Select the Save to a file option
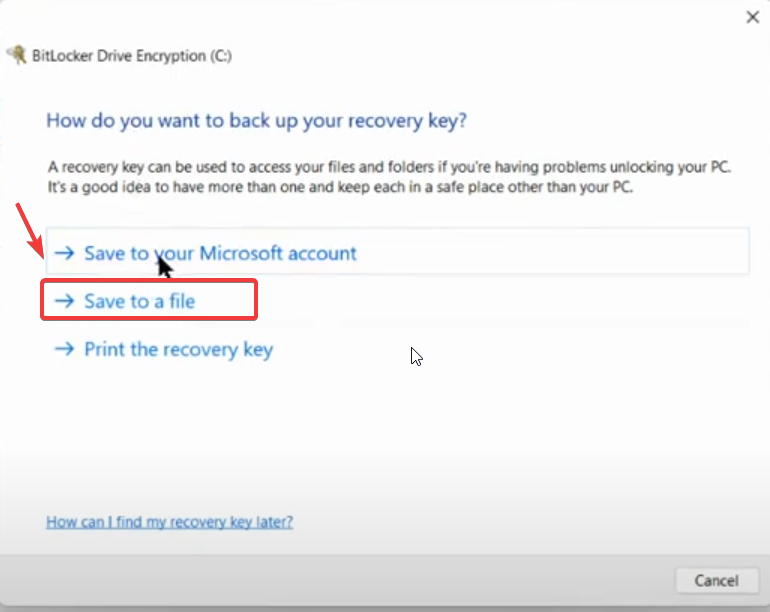 coord(139,301)
